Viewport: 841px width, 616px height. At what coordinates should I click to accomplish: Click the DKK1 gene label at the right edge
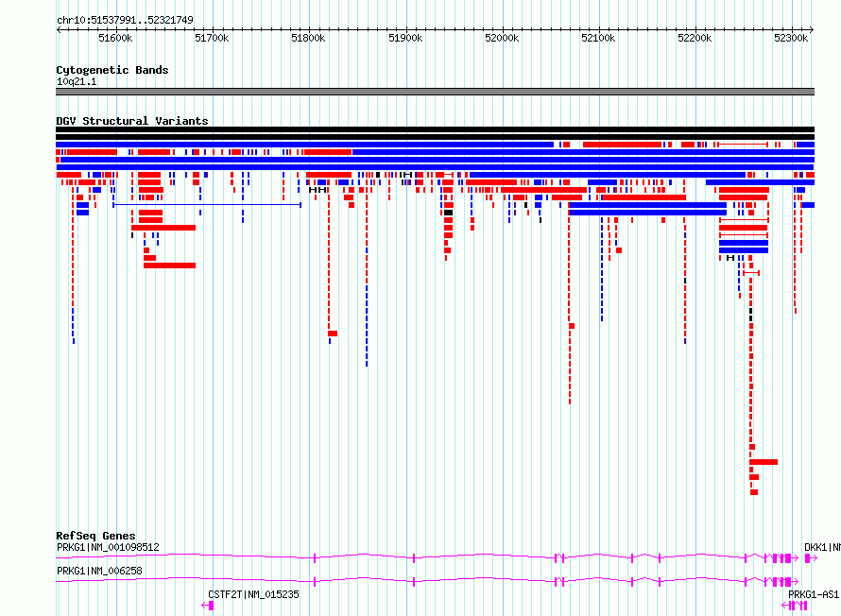822,547
